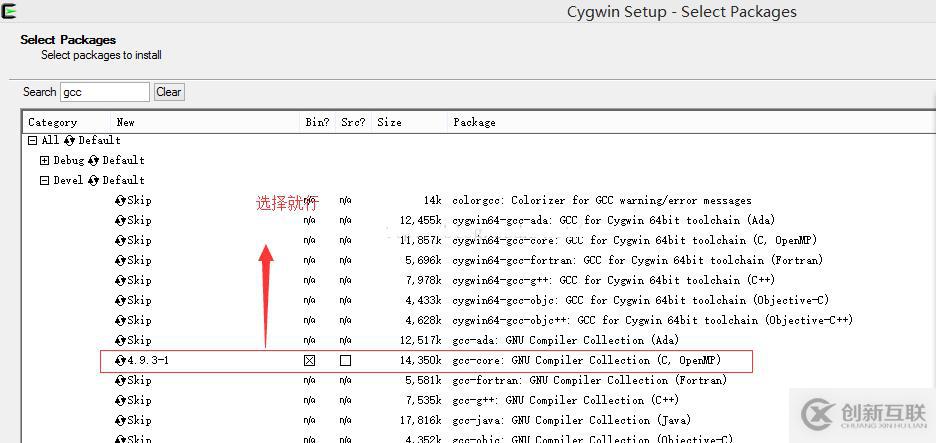Select the gcc-core package description
The height and width of the screenshot is (443, 936).
(x=587, y=361)
